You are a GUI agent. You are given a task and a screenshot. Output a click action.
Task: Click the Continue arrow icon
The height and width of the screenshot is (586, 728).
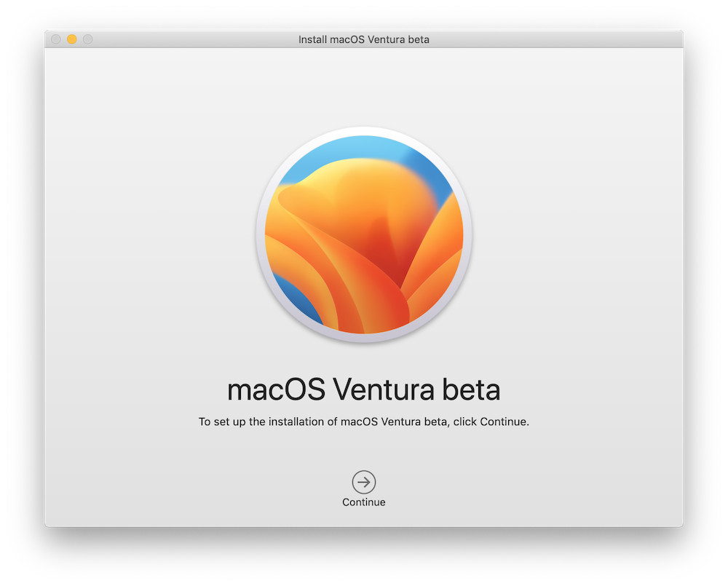[363, 482]
